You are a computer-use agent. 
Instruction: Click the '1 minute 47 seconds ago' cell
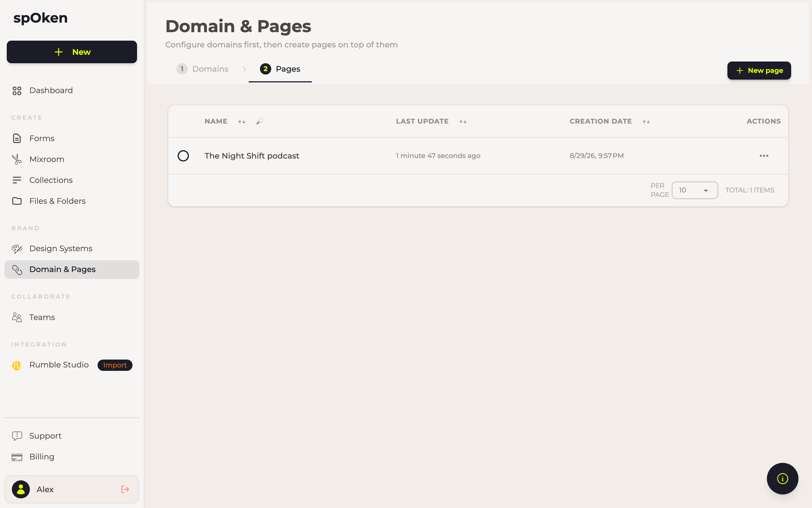(438, 156)
